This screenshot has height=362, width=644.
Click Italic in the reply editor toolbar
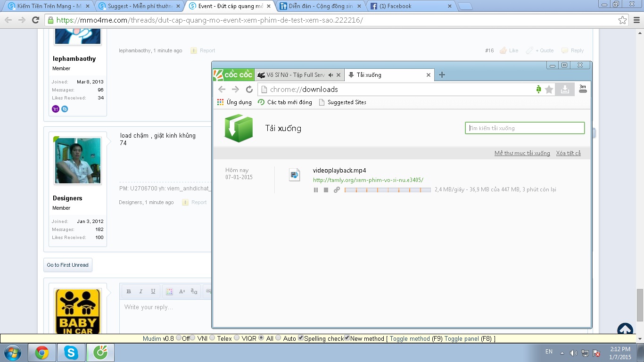[140, 292]
